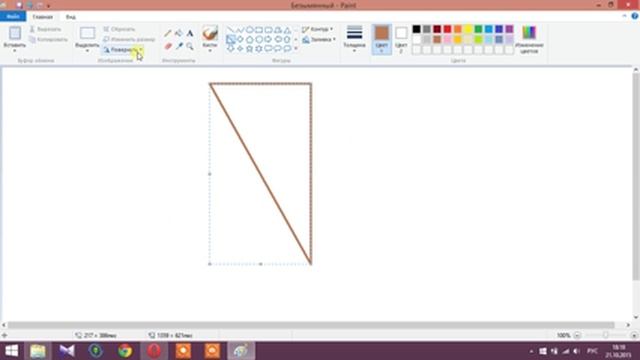640x360 pixels.
Task: Collapse the ribbon using the chevron
Action: 624,16
